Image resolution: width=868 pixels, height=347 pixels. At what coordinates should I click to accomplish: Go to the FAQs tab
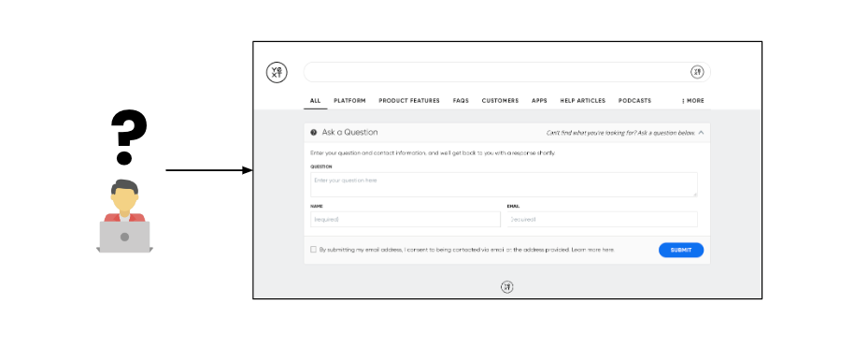tap(461, 101)
